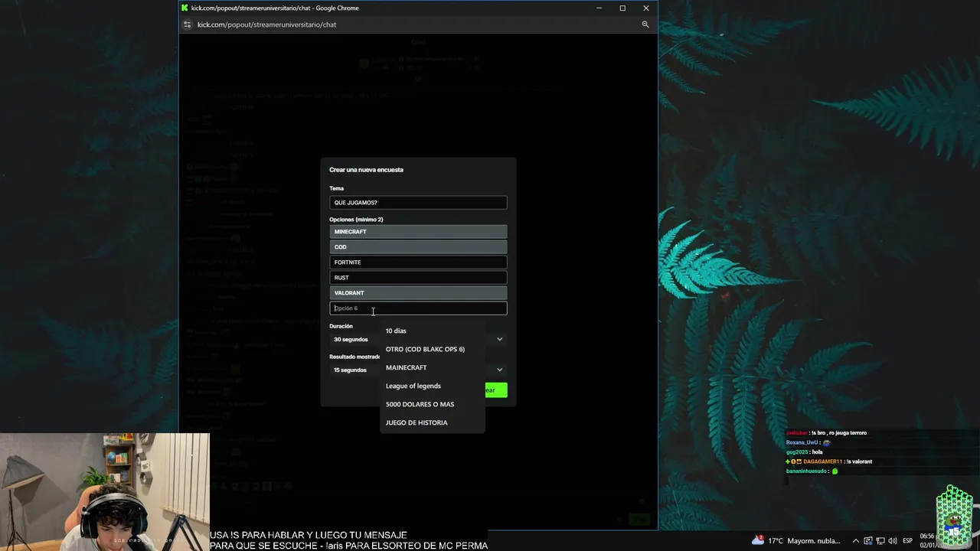
Task: Click overlay chat username bananinhuesudo
Action: pyautogui.click(x=807, y=471)
